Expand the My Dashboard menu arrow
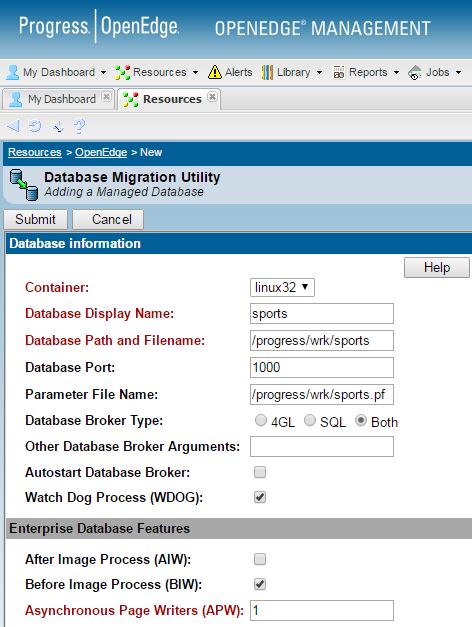The height and width of the screenshot is (627, 472). click(103, 73)
